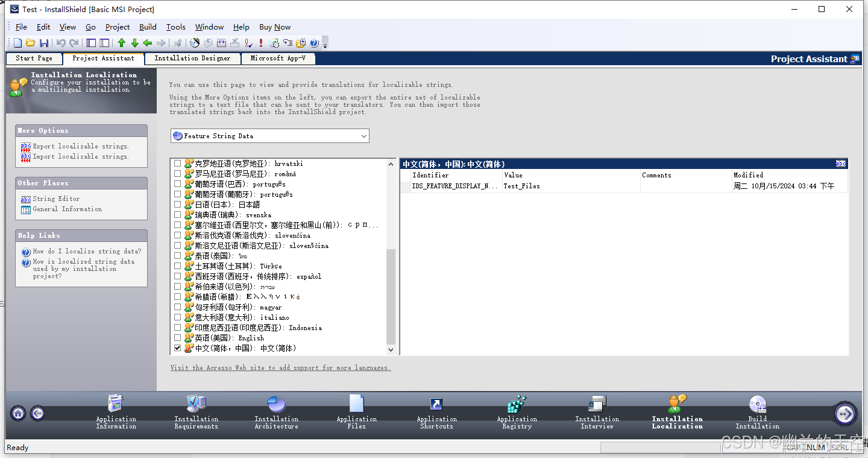Click the Identifier column header
Viewport: 868px width, 458px height.
tap(456, 175)
